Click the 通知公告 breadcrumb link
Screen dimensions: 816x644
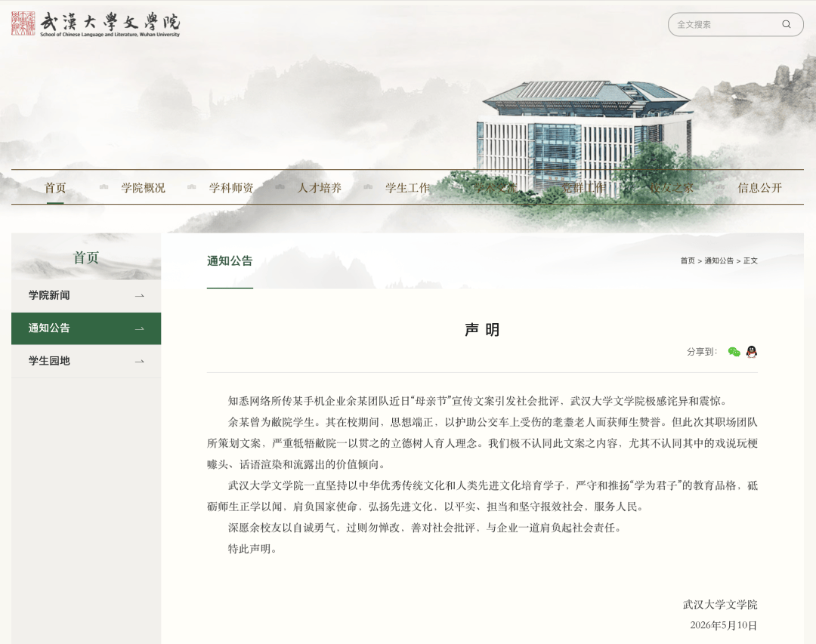[719, 260]
